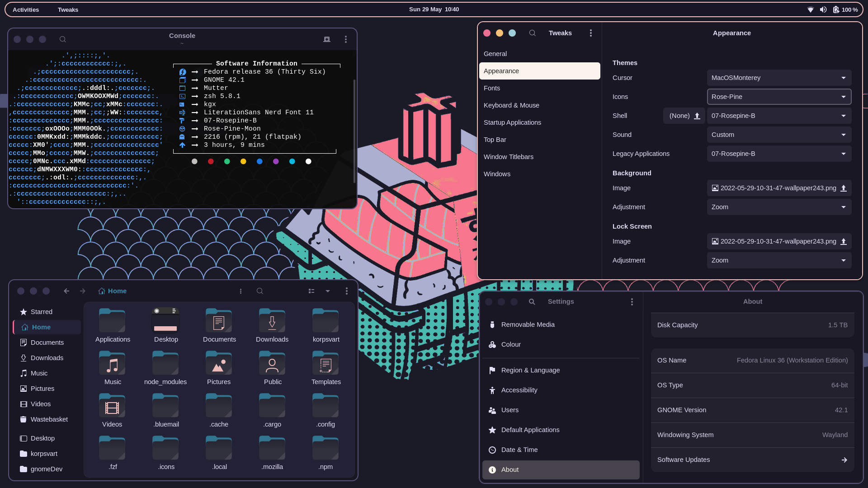Click search icon in Tweaks header
The height and width of the screenshot is (488, 868).
533,33
